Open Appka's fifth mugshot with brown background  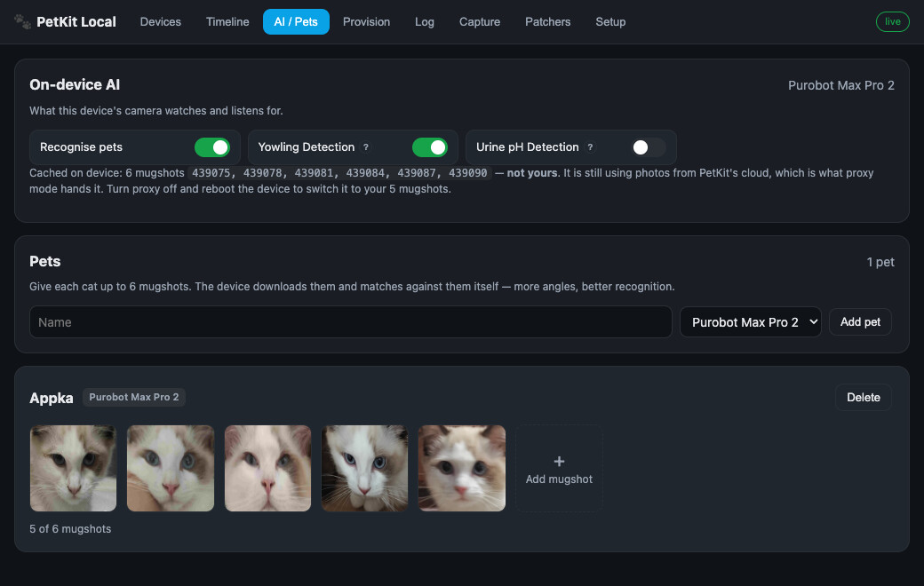[x=461, y=468]
